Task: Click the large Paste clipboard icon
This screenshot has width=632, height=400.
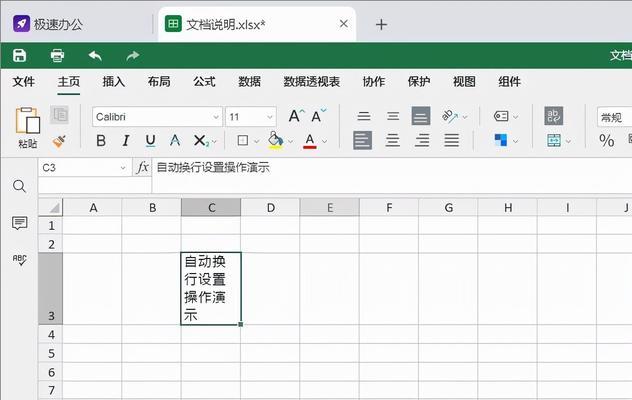Action: click(x=27, y=120)
